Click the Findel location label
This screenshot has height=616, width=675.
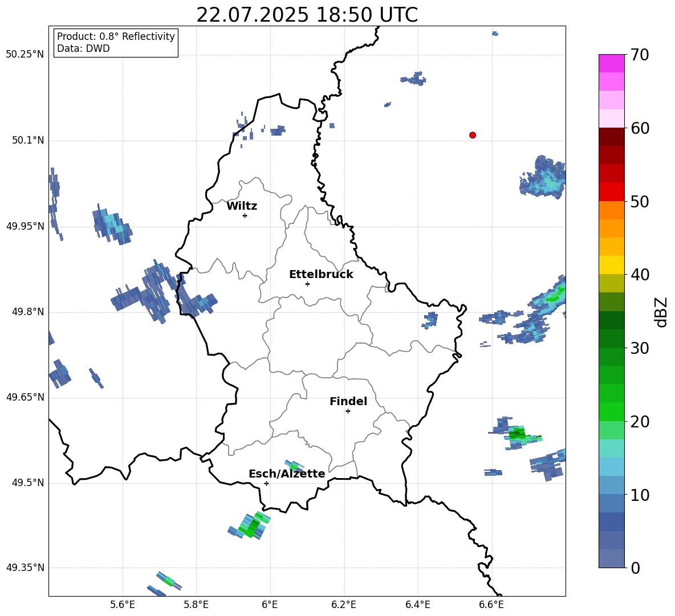tap(348, 401)
